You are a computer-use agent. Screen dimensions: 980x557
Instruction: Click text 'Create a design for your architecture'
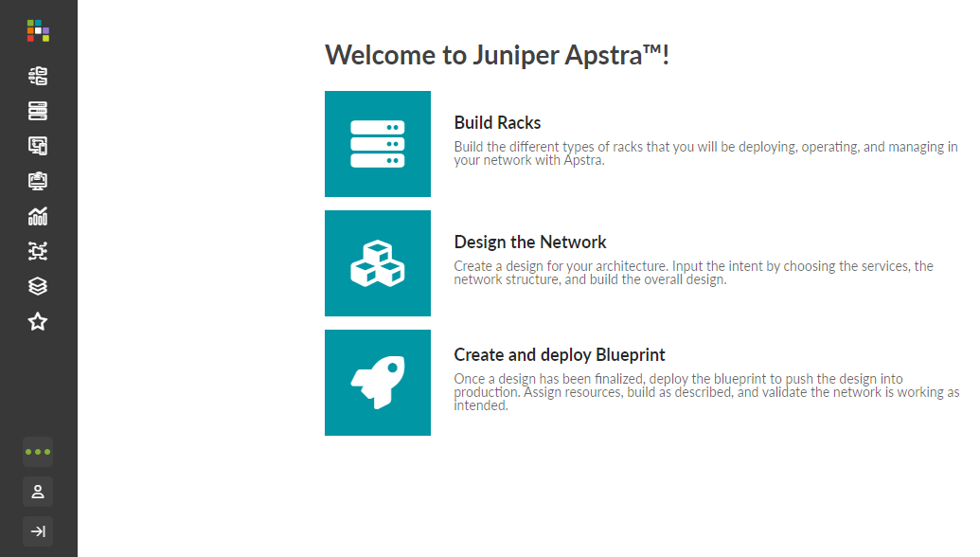click(x=560, y=266)
